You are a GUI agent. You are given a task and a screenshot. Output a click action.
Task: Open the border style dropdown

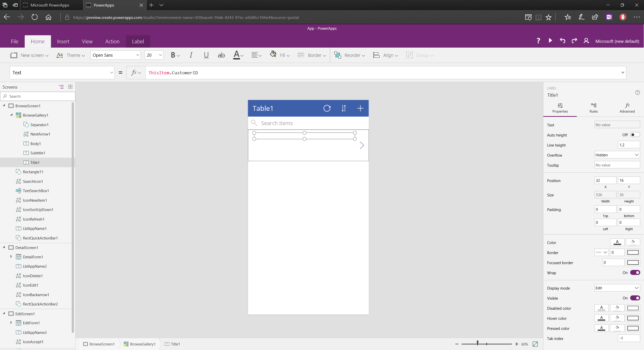601,252
